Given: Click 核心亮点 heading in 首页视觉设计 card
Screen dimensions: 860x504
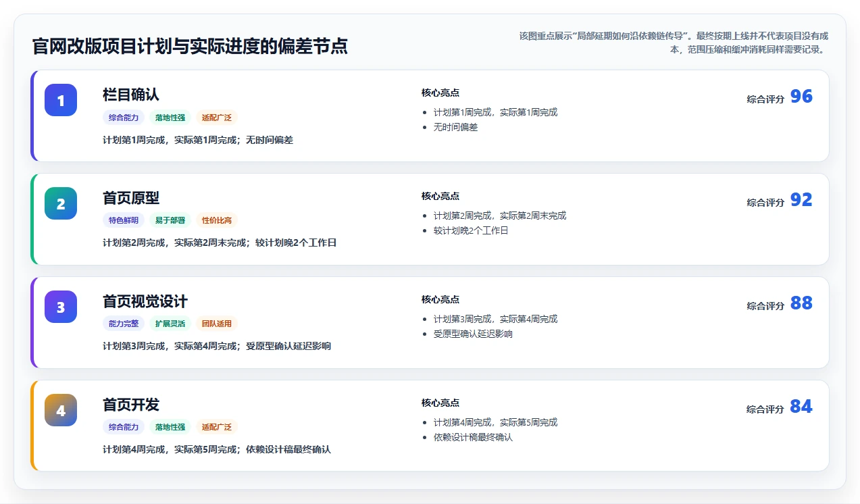Looking at the screenshot, I should 440,300.
